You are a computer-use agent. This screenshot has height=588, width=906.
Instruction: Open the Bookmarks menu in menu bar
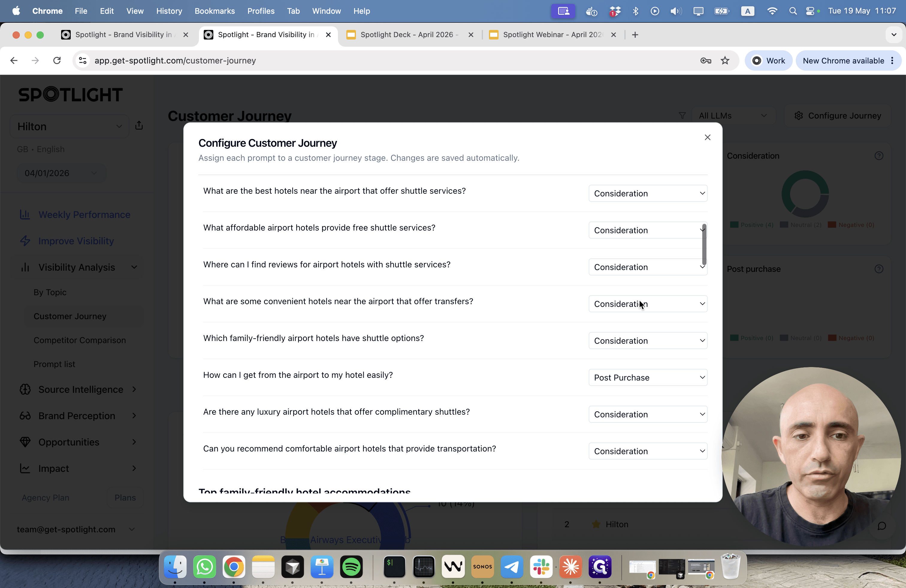215,11
